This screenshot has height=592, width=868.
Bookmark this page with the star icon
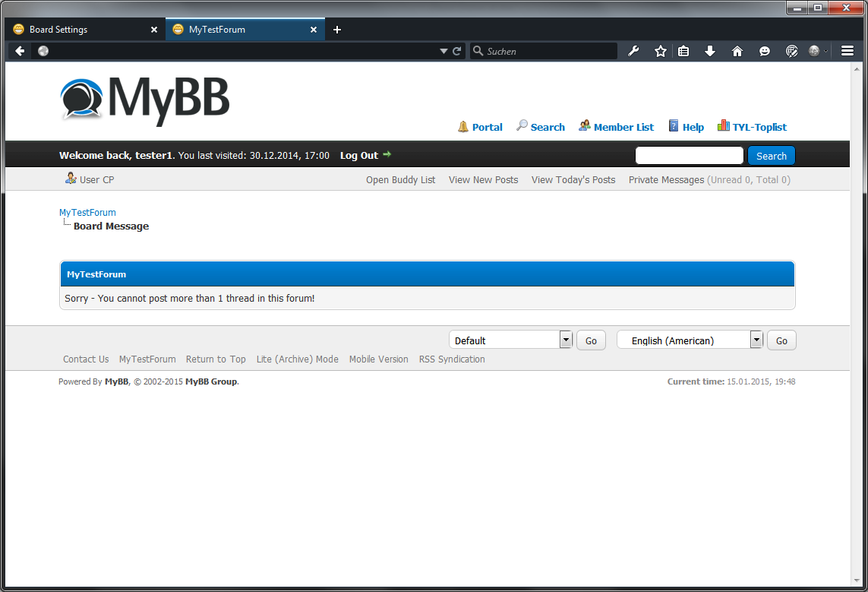pyautogui.click(x=660, y=51)
